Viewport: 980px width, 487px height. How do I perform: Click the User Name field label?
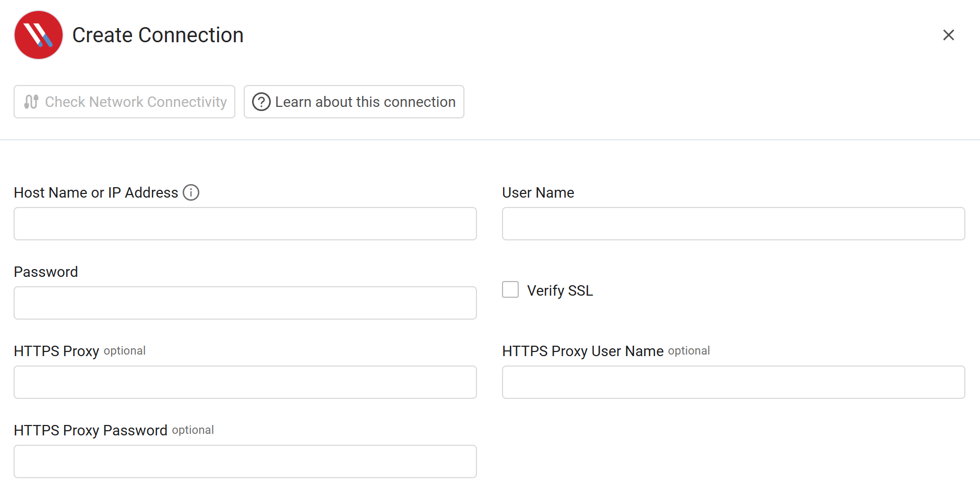(x=538, y=192)
